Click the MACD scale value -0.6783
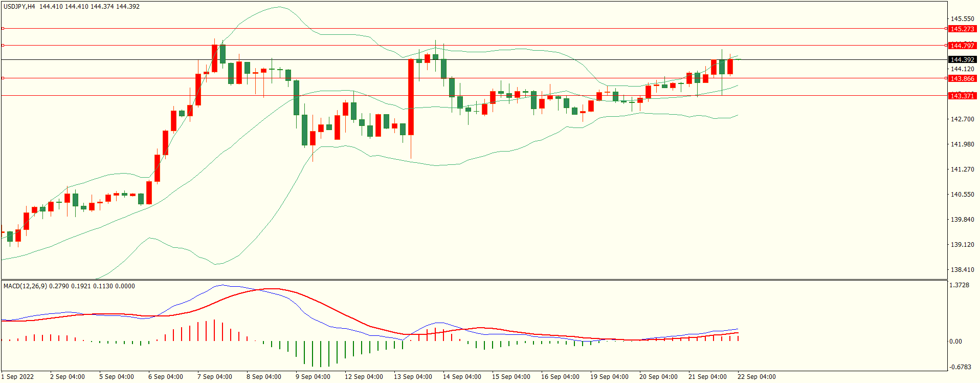 [960, 367]
